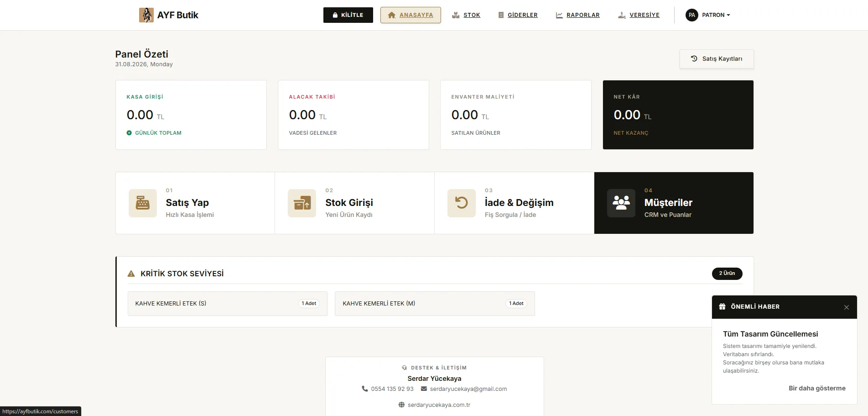
Task: Open the KASA GİRİŞİ card
Action: pos(191,115)
